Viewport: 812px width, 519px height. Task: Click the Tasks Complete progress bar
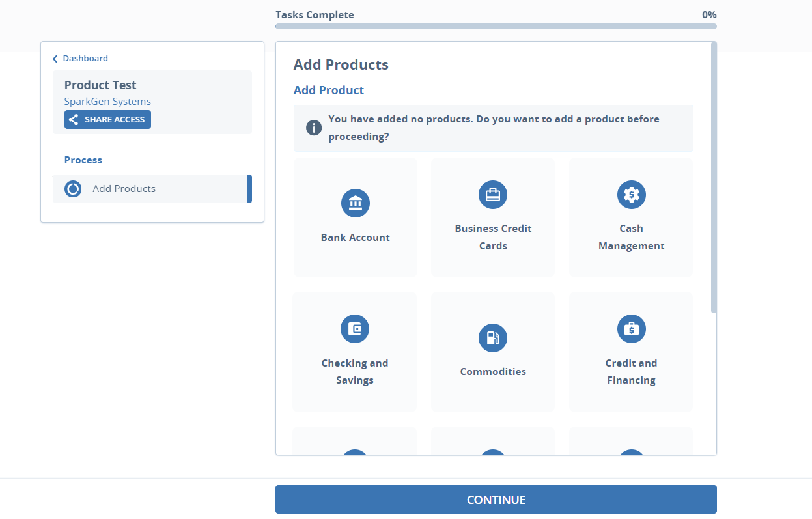pyautogui.click(x=496, y=26)
